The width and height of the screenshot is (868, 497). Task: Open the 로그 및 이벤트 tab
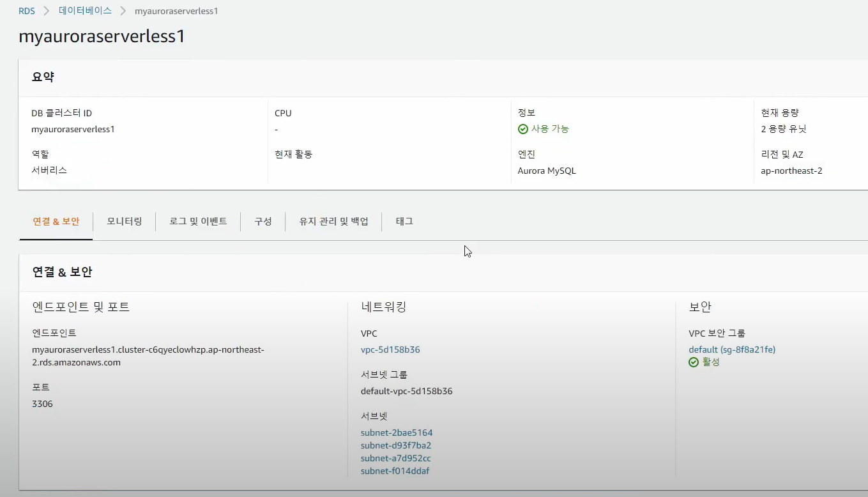pyautogui.click(x=198, y=222)
